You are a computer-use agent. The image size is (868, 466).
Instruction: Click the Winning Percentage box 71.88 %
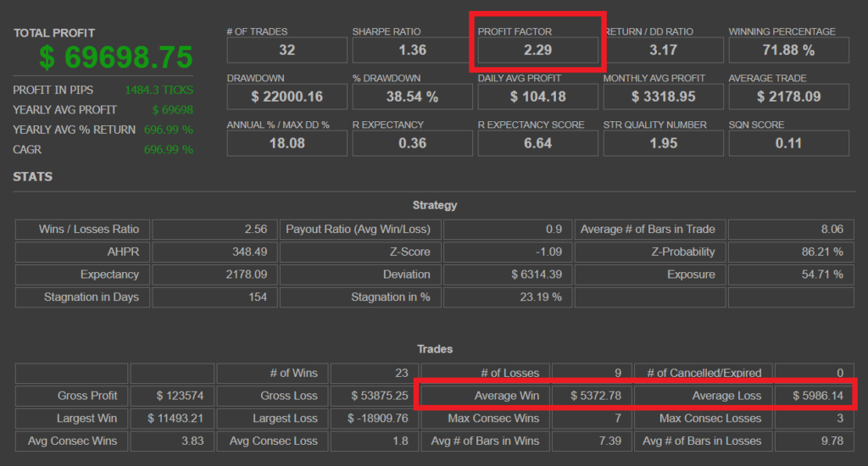click(788, 50)
